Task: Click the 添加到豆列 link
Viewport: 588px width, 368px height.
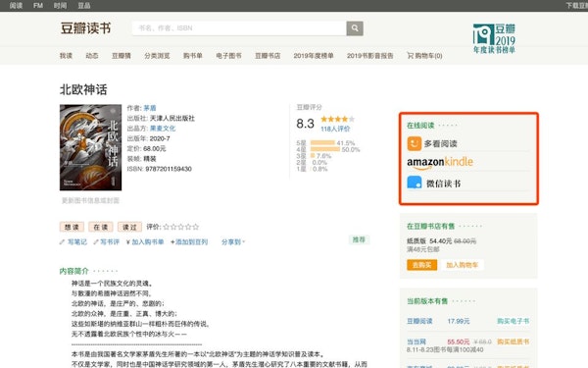Action: coord(189,241)
